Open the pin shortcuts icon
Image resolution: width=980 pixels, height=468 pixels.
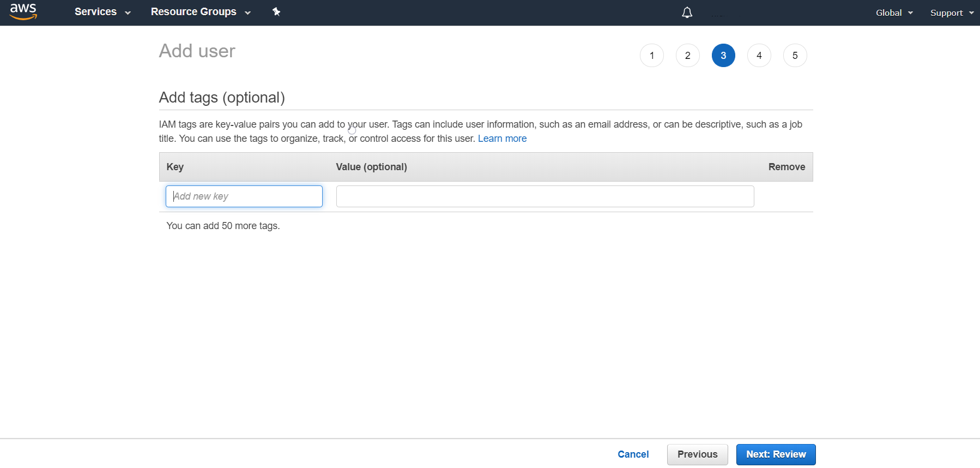pos(276,12)
